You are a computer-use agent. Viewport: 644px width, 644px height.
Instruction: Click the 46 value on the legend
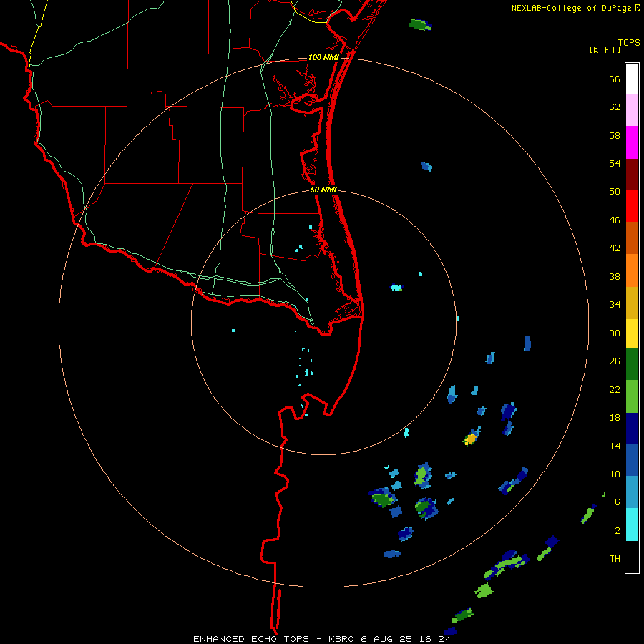click(x=615, y=220)
